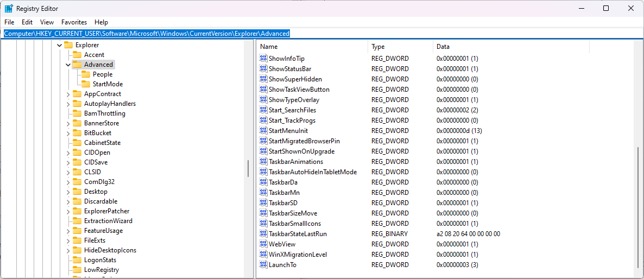644x279 pixels.
Task: Select the Discardable key
Action: pyautogui.click(x=100, y=201)
